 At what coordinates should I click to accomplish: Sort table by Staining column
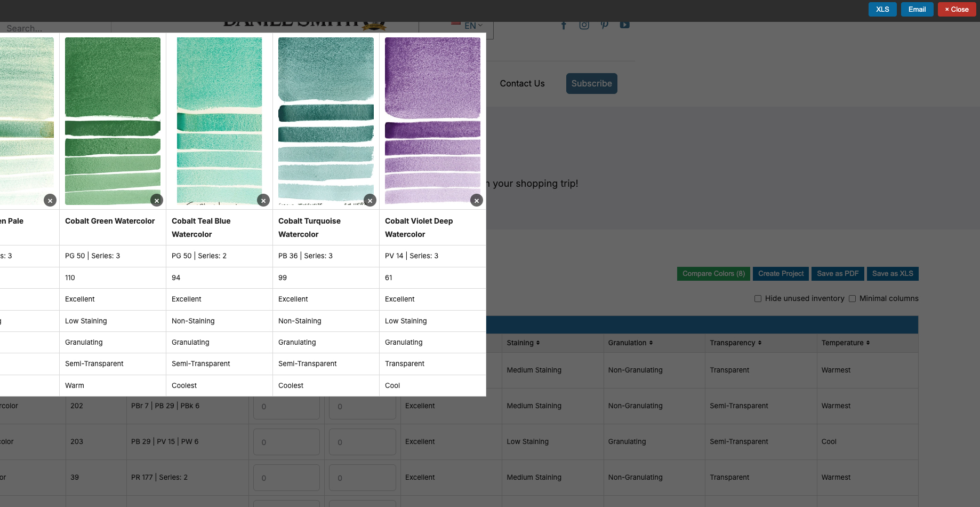point(523,343)
